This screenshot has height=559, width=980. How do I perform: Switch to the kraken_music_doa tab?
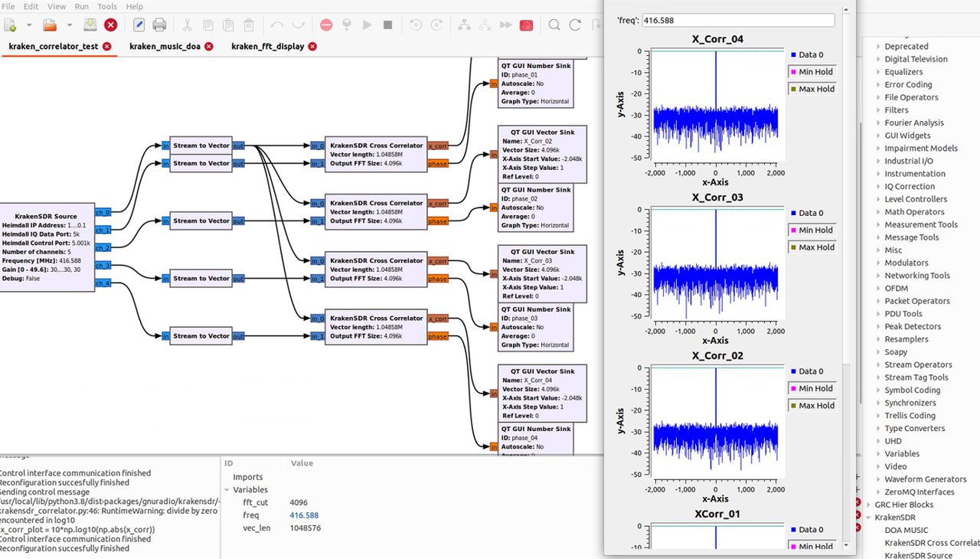click(x=165, y=47)
